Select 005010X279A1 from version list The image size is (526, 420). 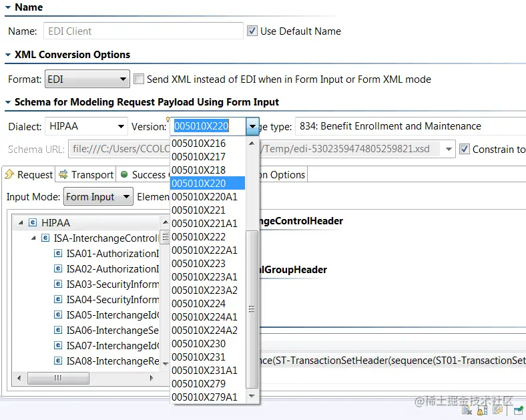coord(208,397)
